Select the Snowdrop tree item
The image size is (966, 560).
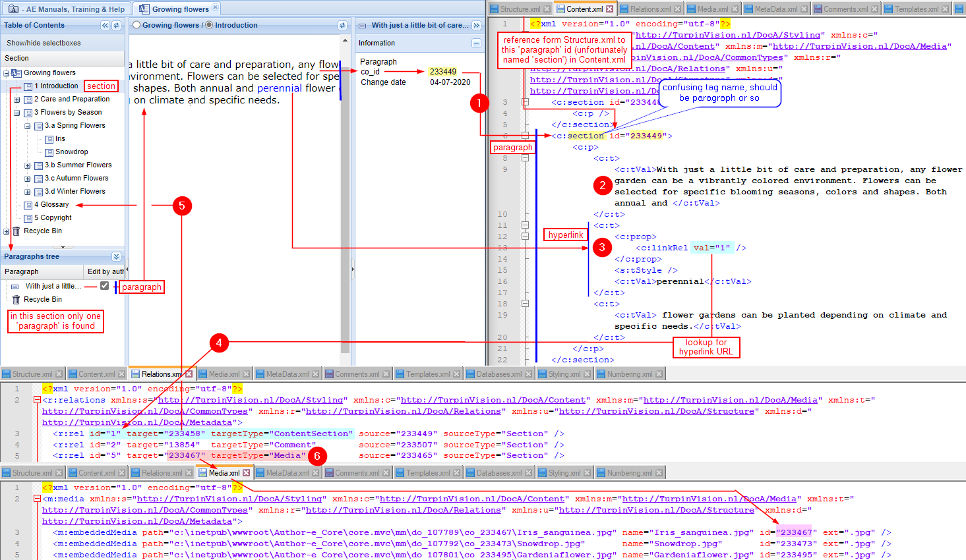click(71, 152)
